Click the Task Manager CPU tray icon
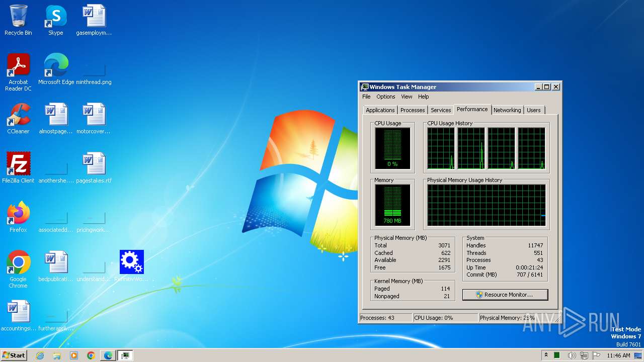 [x=557, y=355]
